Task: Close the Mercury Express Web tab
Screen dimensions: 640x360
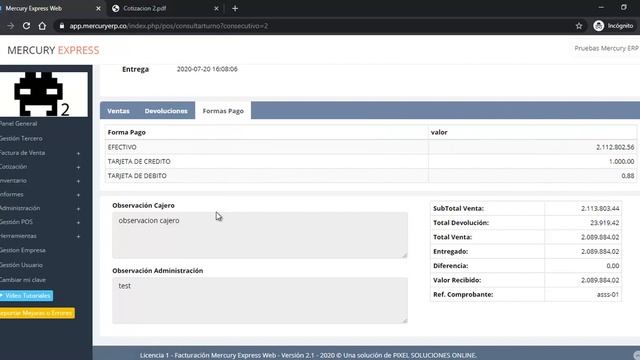Action: point(98,8)
